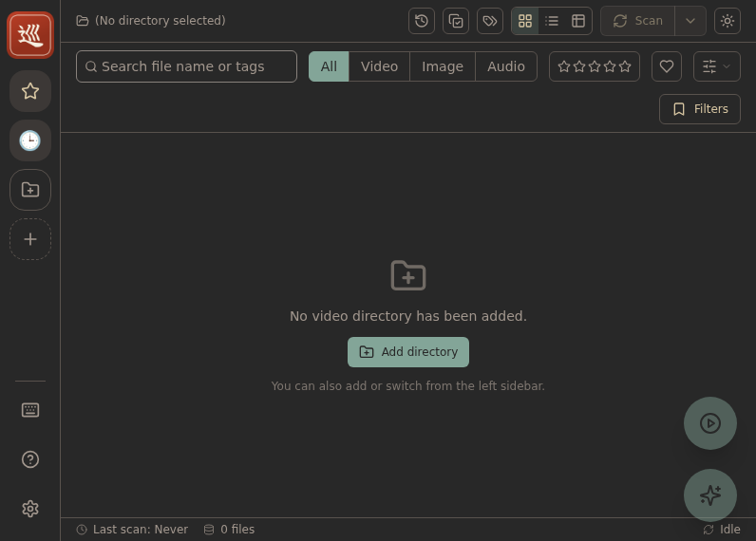Open the clock icon in the sidebar
This screenshot has height=541, width=756.
[x=30, y=140]
